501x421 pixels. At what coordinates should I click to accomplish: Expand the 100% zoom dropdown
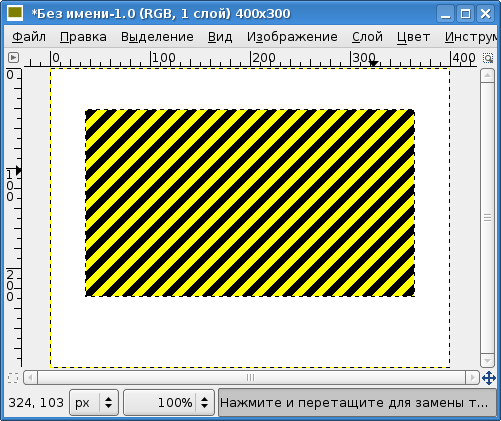tap(204, 402)
